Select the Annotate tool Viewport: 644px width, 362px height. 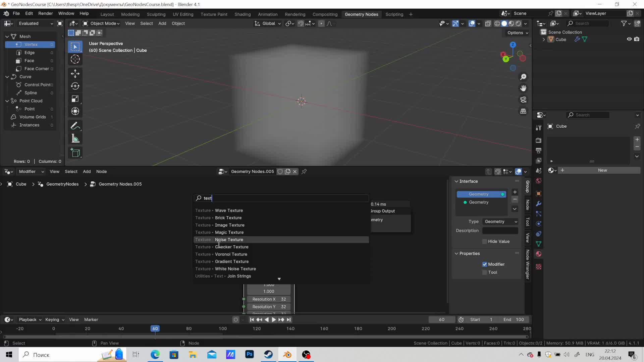[x=75, y=126]
